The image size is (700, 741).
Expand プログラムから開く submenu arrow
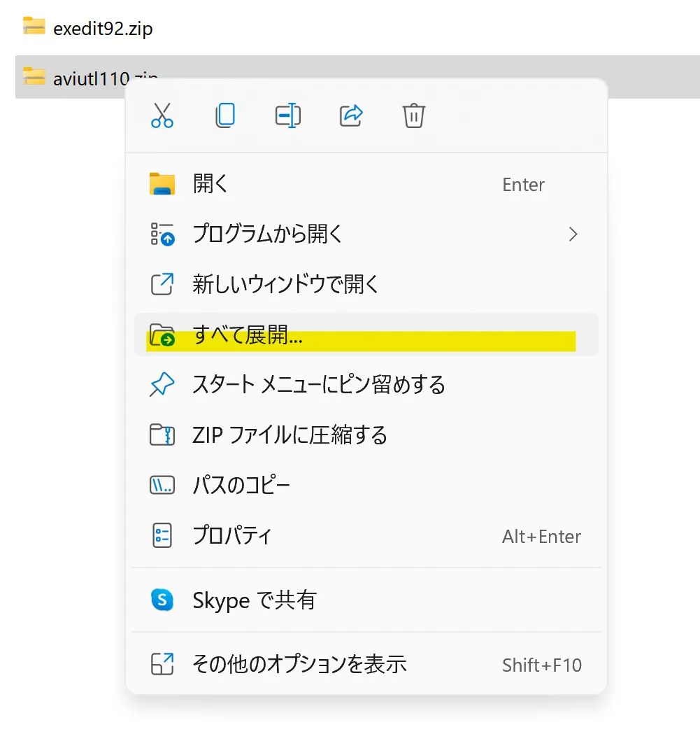tap(573, 234)
